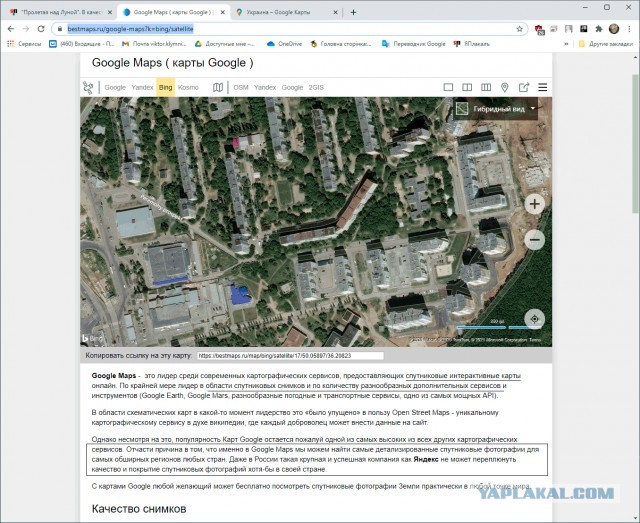
Task: Select Google satellite source
Action: pyautogui.click(x=115, y=87)
